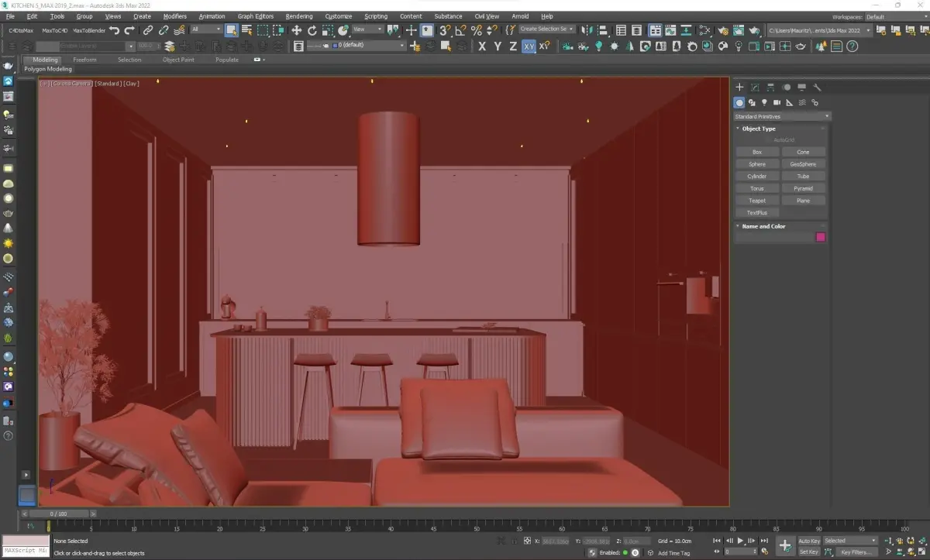Open the Utilities wrench tab in command panel
The width and height of the screenshot is (930, 560).
(x=817, y=88)
